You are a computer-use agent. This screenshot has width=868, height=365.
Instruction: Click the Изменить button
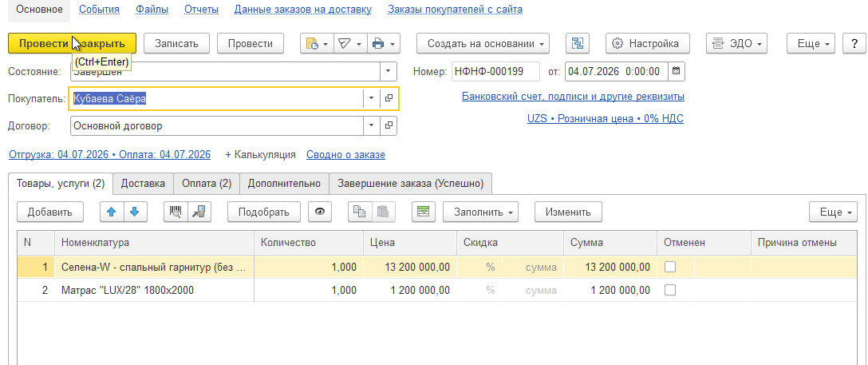point(568,212)
